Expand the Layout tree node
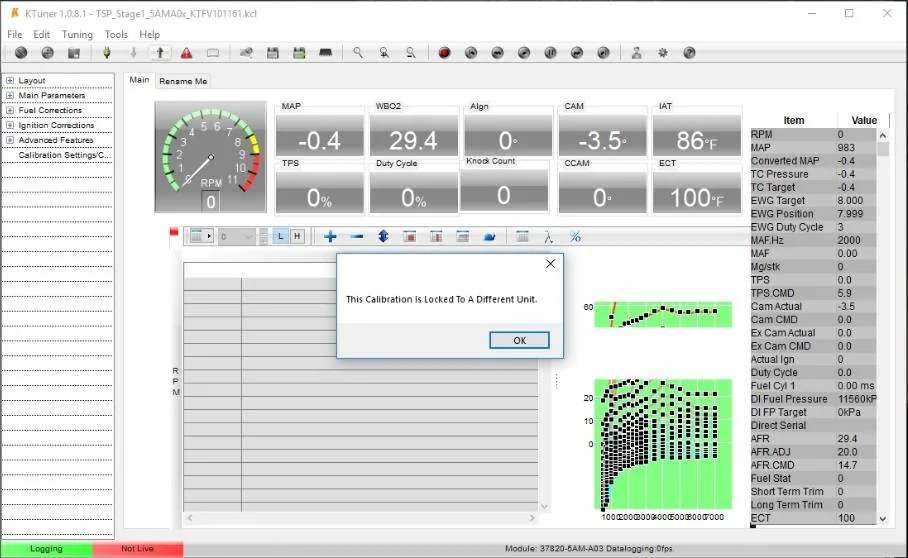Image resolution: width=908 pixels, height=558 pixels. (10, 80)
